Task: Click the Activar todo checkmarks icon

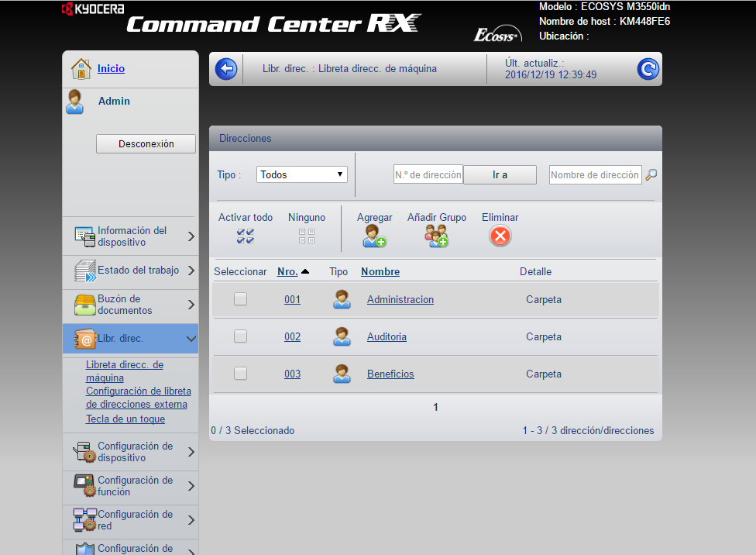Action: (246, 236)
